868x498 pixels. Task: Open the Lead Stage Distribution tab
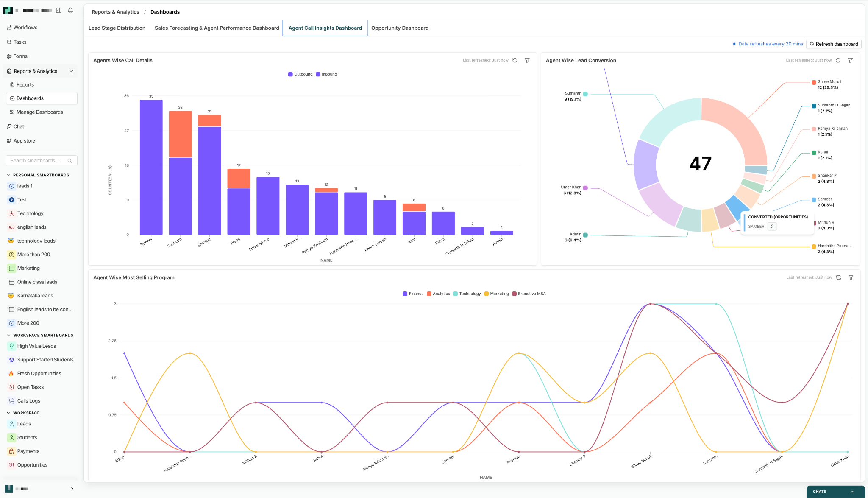(x=117, y=28)
